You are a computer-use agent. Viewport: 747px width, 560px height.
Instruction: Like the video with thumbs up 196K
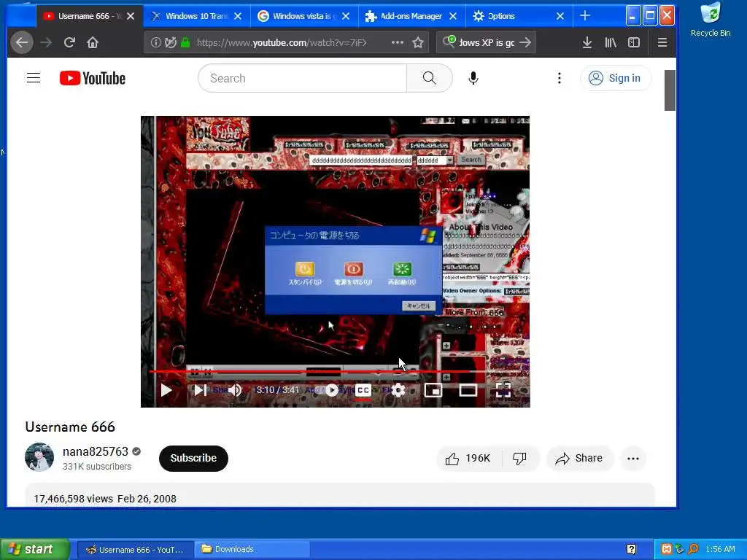coord(468,458)
